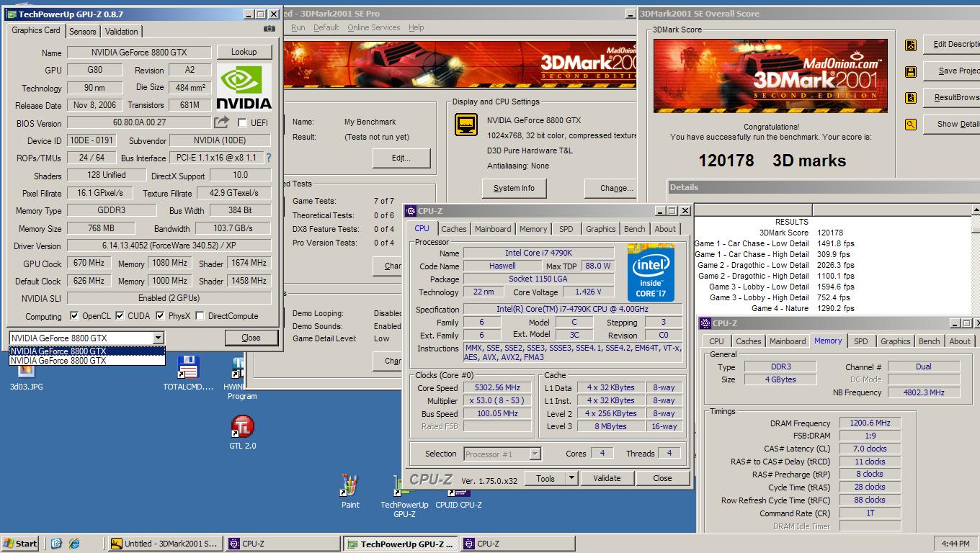
Task: Click the Tools button in CPU-Z
Action: click(545, 478)
